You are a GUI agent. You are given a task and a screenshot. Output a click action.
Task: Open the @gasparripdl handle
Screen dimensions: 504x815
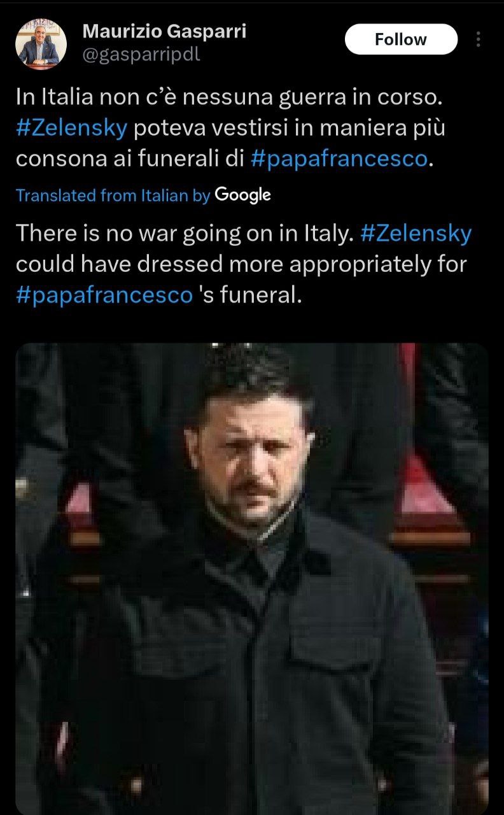point(141,55)
